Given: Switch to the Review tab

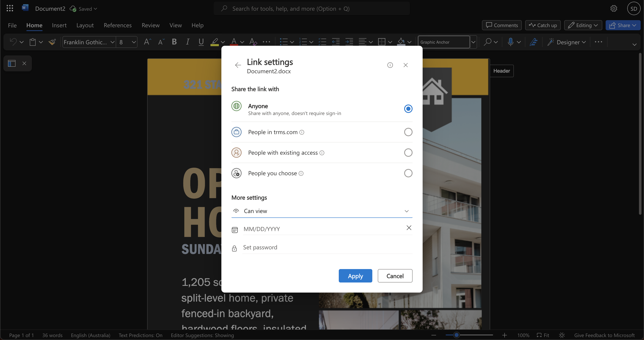Looking at the screenshot, I should pyautogui.click(x=151, y=25).
